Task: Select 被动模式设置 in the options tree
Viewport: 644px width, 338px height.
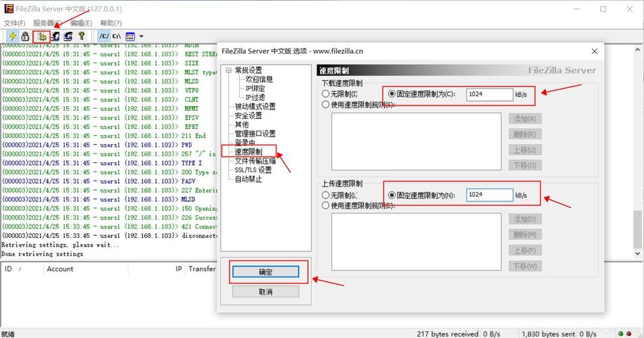Action: 255,107
